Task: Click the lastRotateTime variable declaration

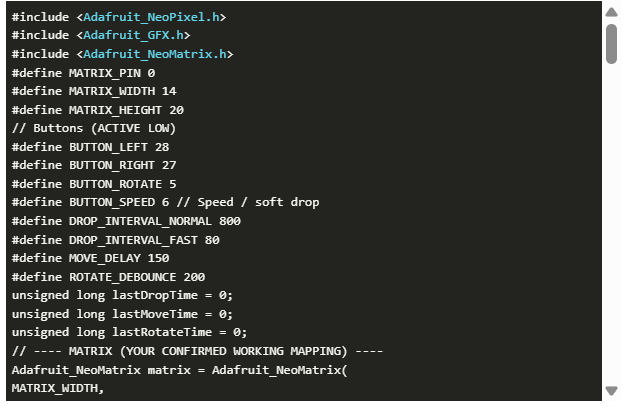Action: 129,332
